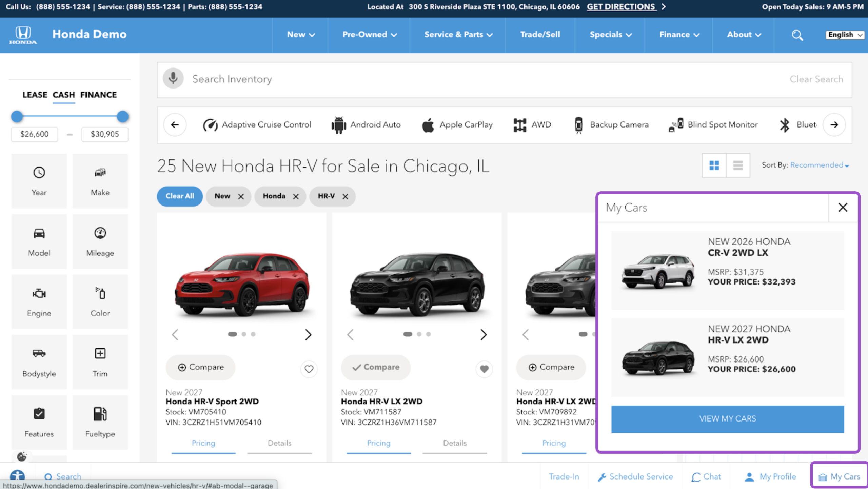Open the Year filter tile

[39, 181]
